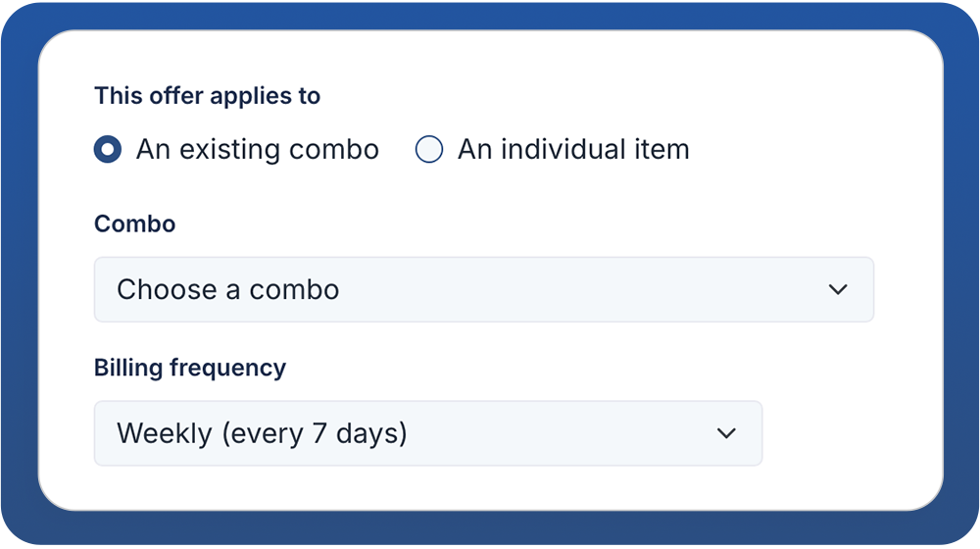
Task: Click the down arrow beside 'Weekly (every 7 days)'
Action: point(726,433)
